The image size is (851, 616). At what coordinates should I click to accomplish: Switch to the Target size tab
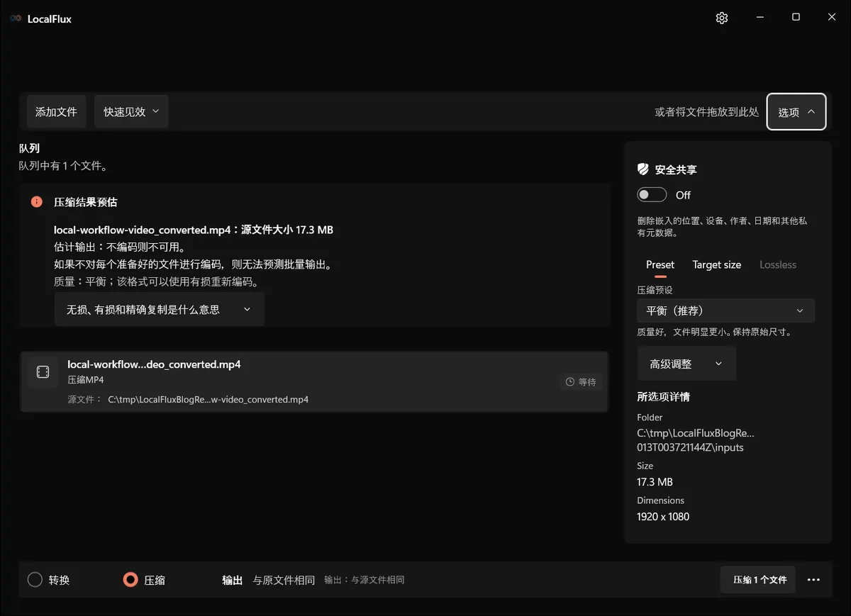(717, 265)
